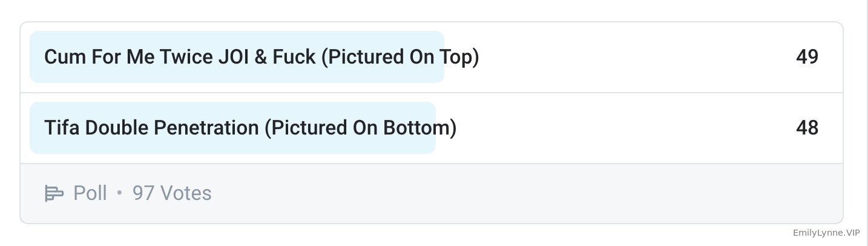Image resolution: width=868 pixels, height=246 pixels.
Task: Click the 48 vote count
Action: click(807, 128)
